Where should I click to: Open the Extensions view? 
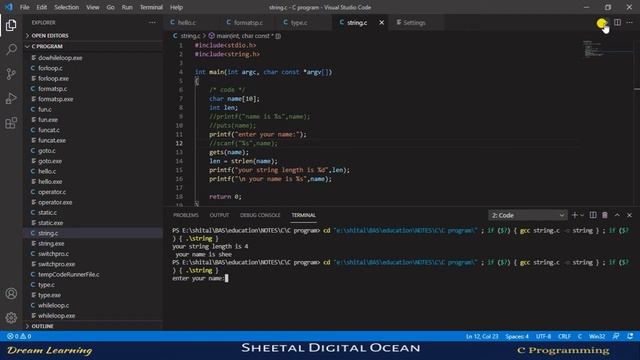[x=11, y=122]
